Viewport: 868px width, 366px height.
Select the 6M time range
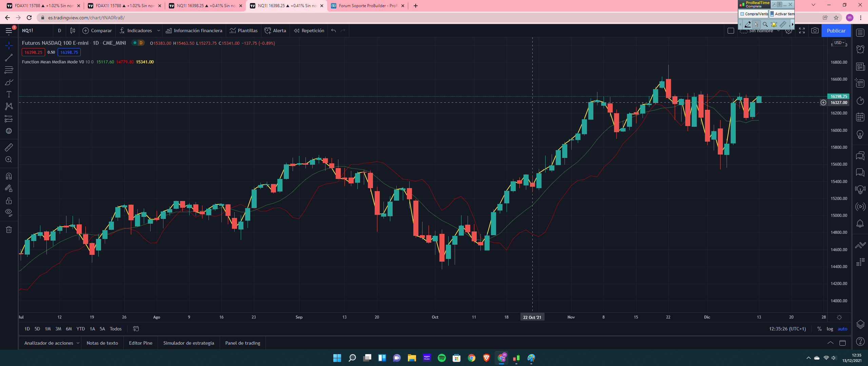click(69, 329)
